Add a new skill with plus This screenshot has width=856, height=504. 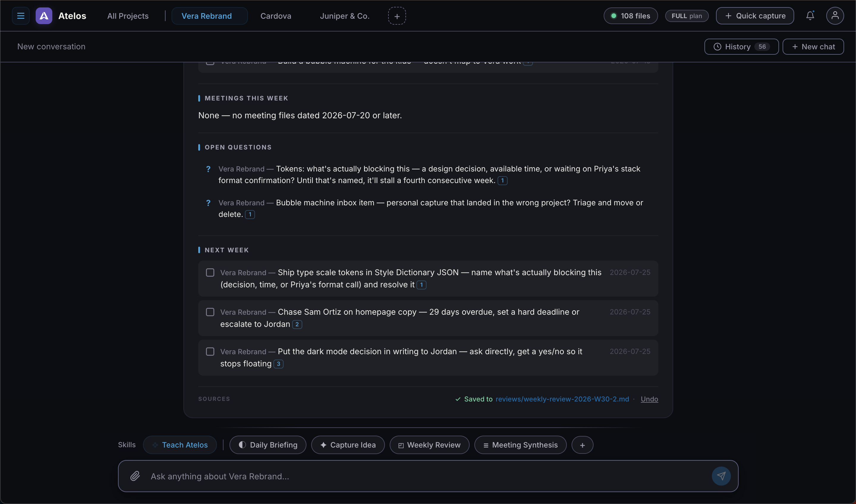coord(582,445)
